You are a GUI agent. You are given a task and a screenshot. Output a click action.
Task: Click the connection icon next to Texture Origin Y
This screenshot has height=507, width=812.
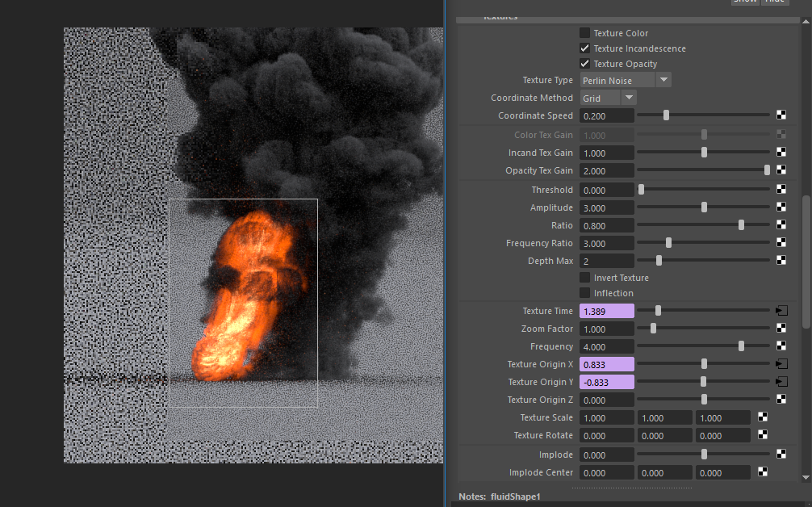(781, 381)
